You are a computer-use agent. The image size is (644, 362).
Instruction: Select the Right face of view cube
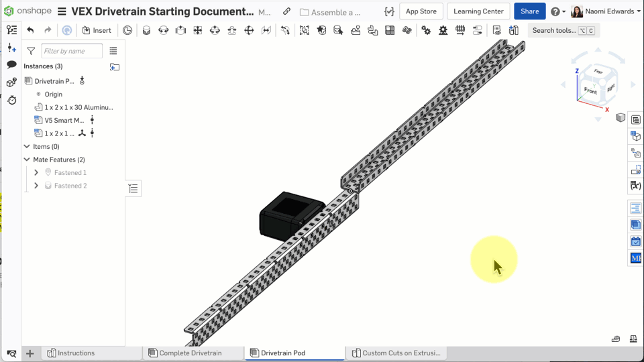pyautogui.click(x=610, y=87)
